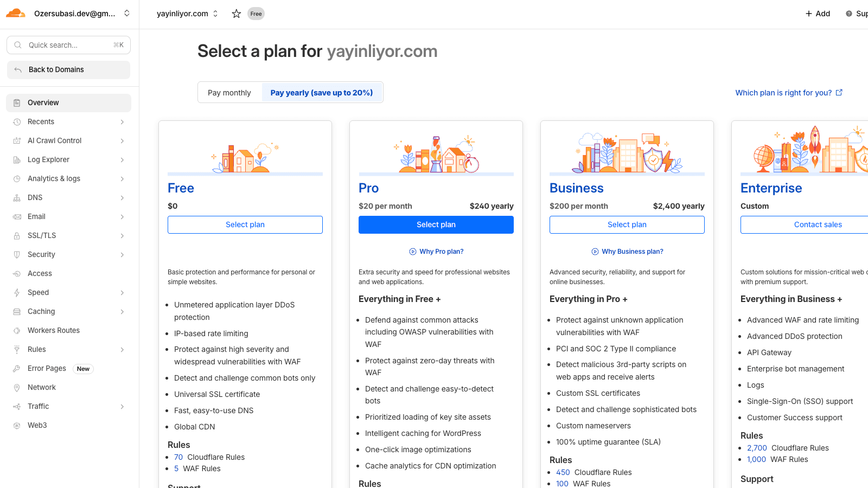Open the Overview sidebar item
868x488 pixels.
tap(43, 103)
